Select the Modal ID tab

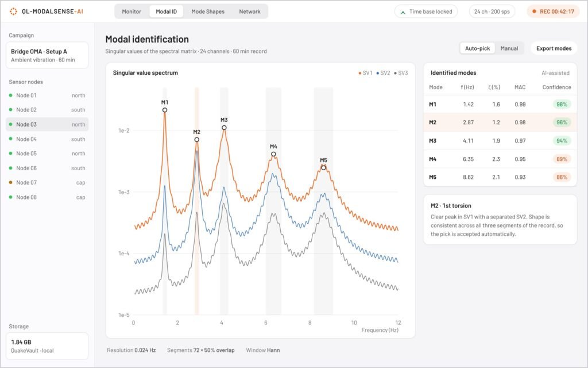[x=166, y=11]
